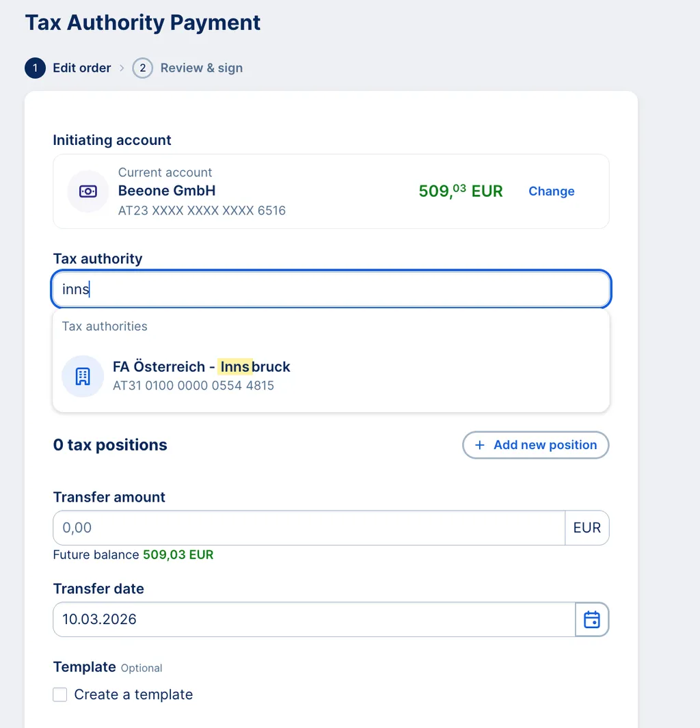
Task: Click the breadcrumb chevron between steps
Action: (122, 68)
